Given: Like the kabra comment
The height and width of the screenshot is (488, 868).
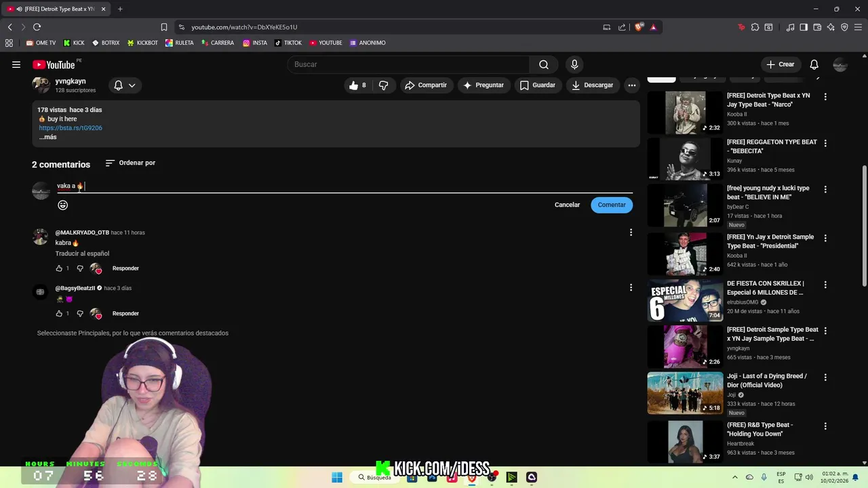Looking at the screenshot, I should [x=59, y=268].
